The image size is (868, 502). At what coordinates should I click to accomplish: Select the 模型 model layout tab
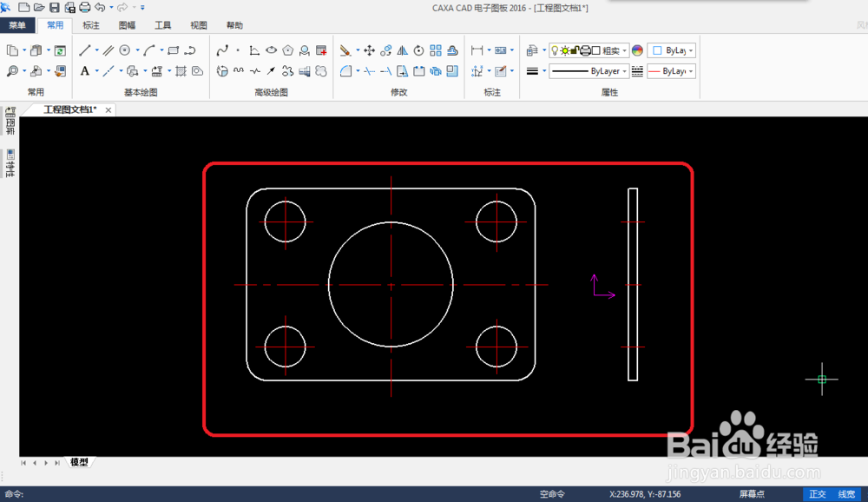(79, 462)
